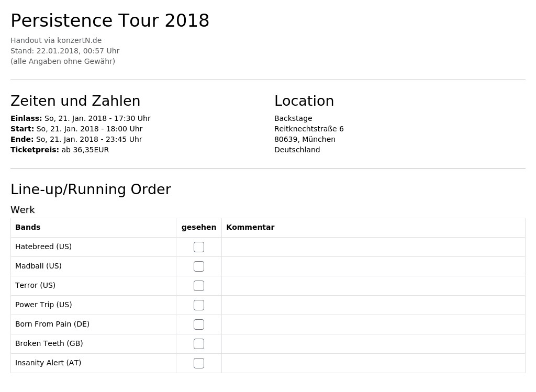This screenshot has width=536, height=392.
Task: Click the Backstage venue name
Action: pyautogui.click(x=293, y=119)
